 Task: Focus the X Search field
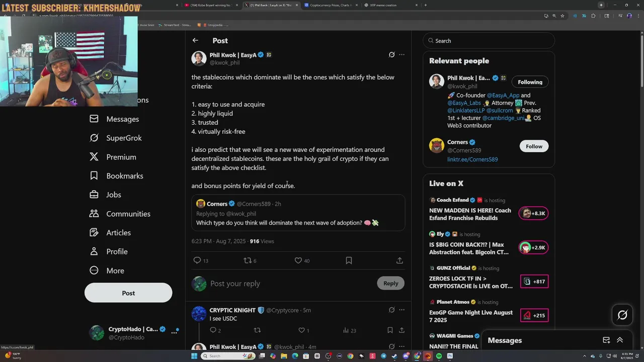point(489,41)
